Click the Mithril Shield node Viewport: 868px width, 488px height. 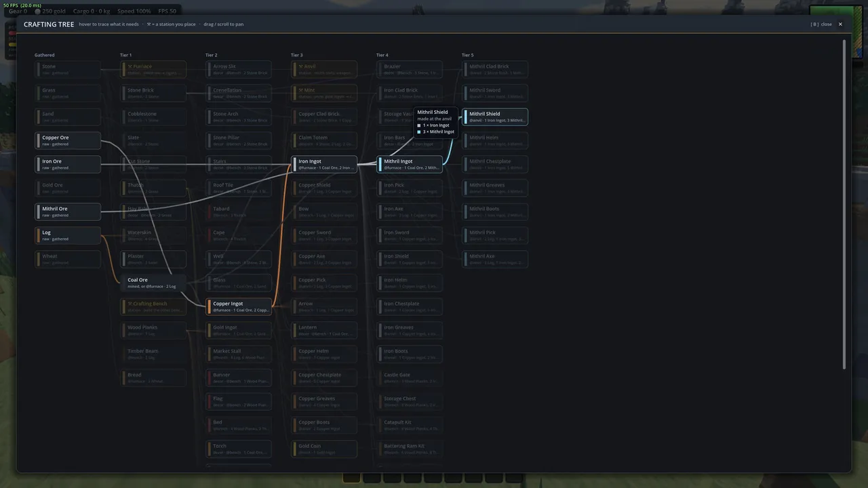[495, 117]
